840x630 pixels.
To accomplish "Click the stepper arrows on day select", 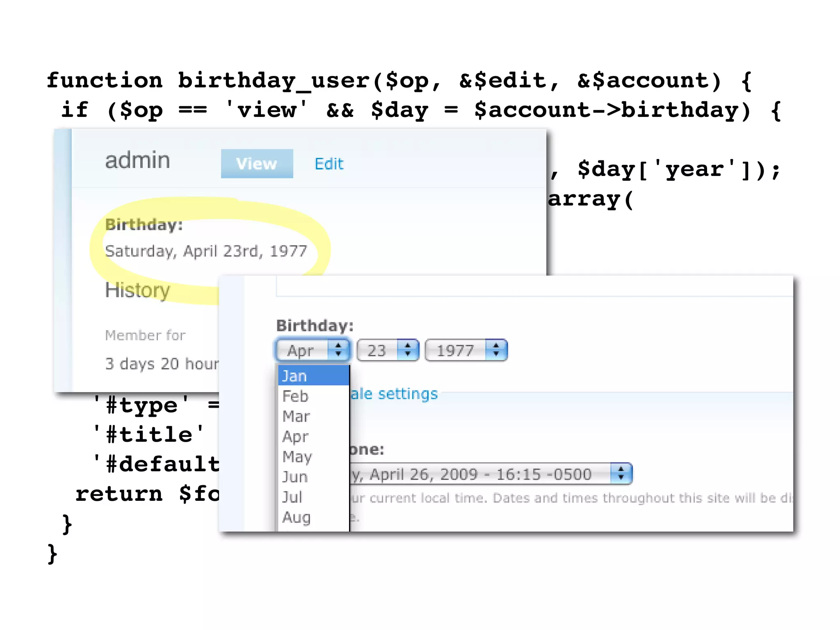I will click(x=408, y=350).
